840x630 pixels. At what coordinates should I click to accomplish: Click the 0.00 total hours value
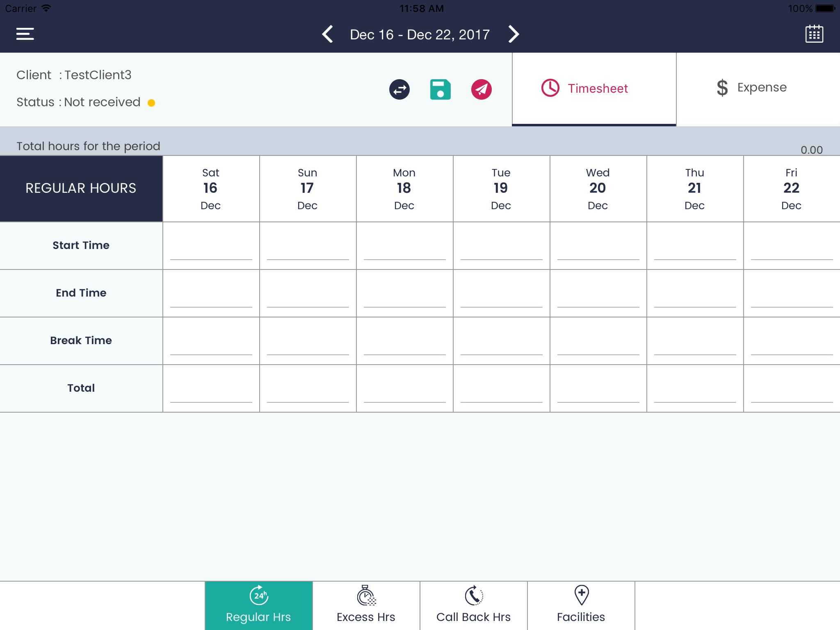click(x=812, y=150)
